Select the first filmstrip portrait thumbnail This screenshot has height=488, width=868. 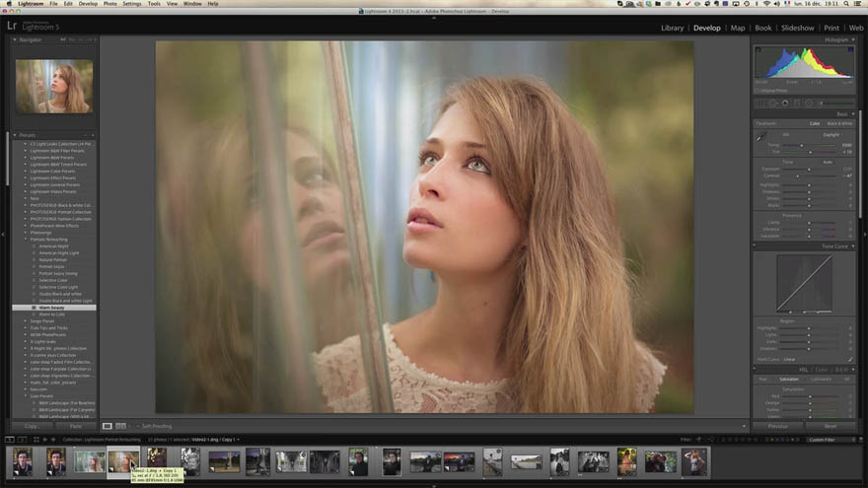23,462
